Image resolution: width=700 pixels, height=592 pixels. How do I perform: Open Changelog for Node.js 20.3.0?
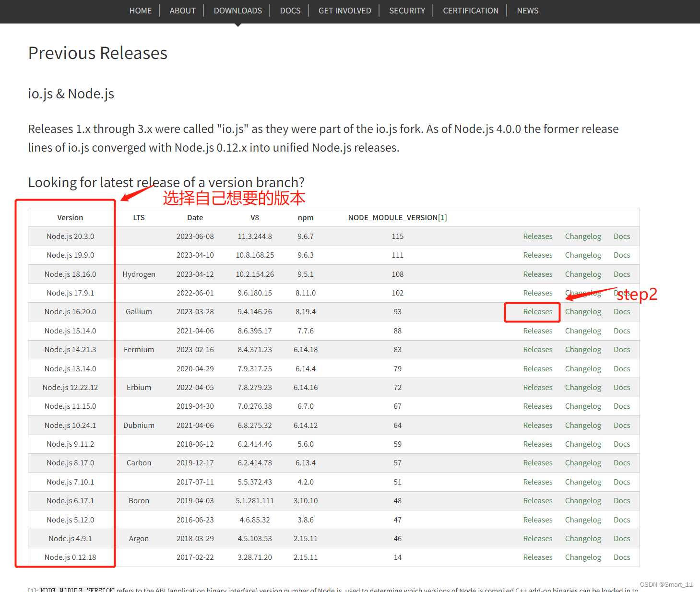click(583, 236)
